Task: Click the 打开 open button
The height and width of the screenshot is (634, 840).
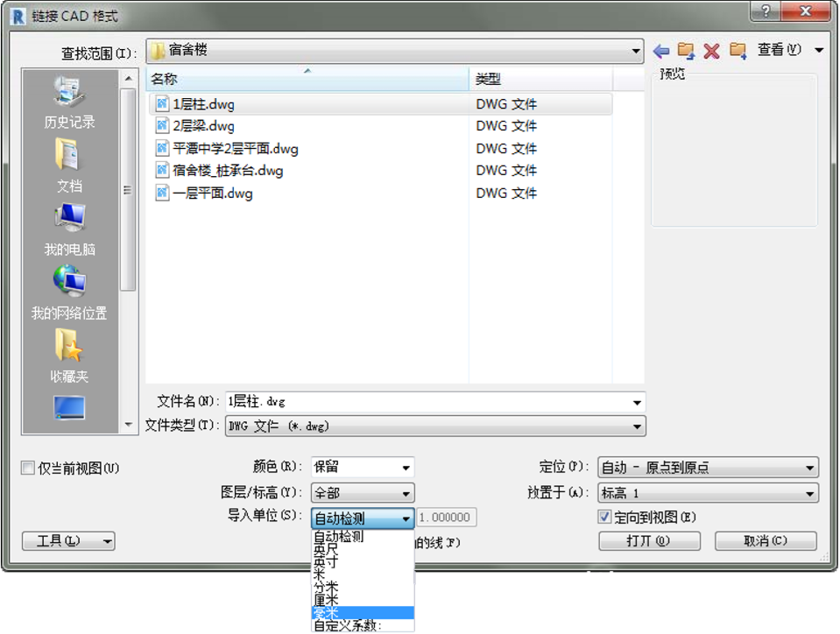Action: click(x=649, y=541)
